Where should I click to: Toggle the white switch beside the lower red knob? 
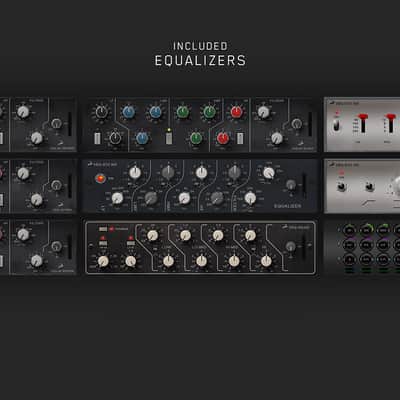240,138
